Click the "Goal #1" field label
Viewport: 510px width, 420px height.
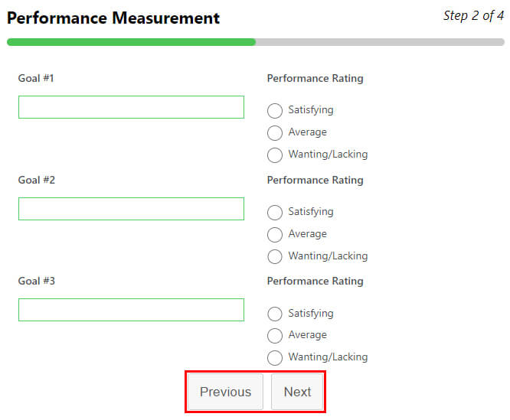tap(37, 78)
